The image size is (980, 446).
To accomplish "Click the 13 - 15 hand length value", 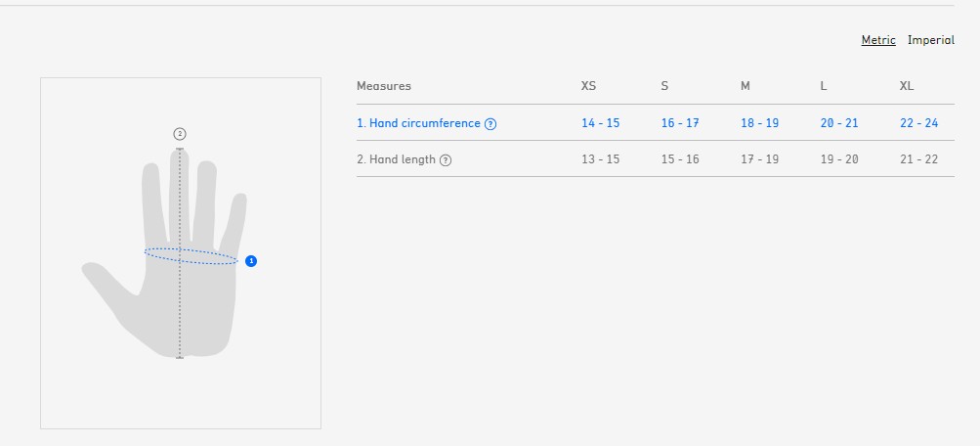I will click(x=600, y=159).
